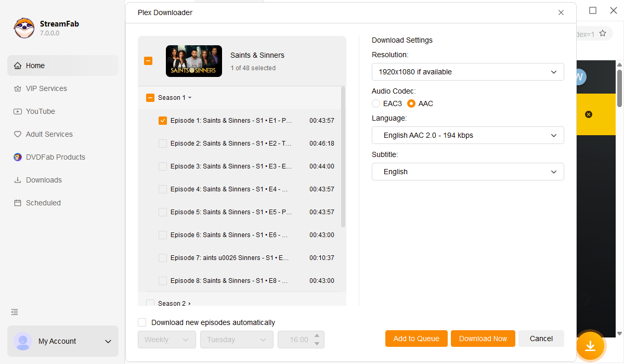Click Add to Queue
The height and width of the screenshot is (364, 624).
pos(416,338)
